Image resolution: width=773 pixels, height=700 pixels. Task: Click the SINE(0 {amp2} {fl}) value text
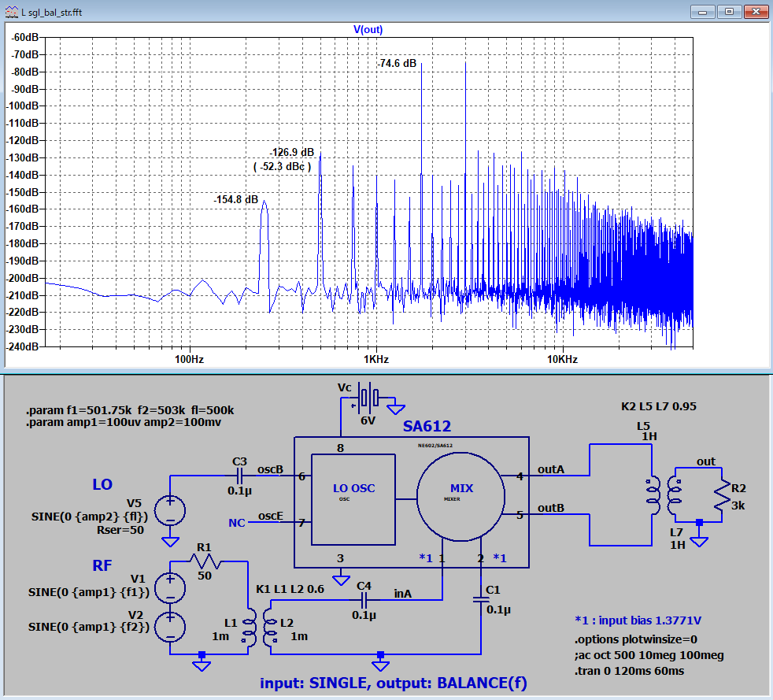tap(90, 517)
